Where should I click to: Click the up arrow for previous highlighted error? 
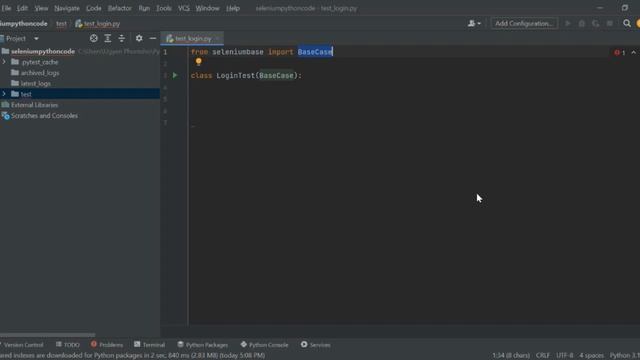[633, 52]
